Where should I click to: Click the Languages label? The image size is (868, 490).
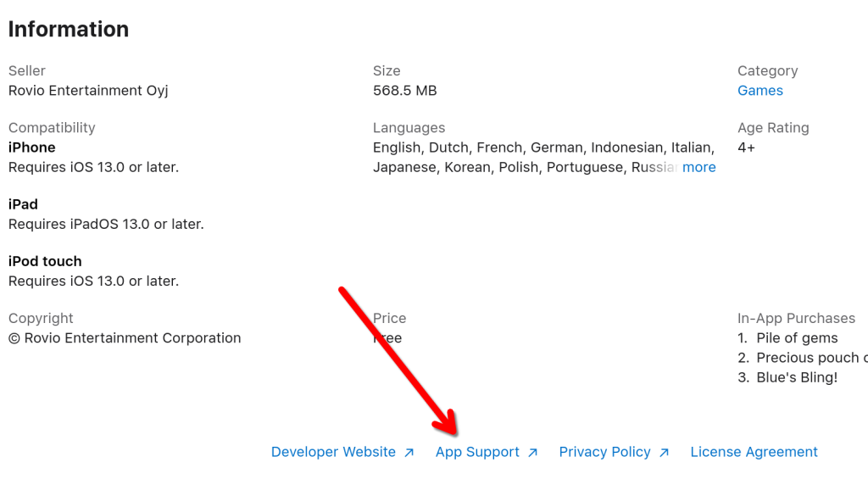(x=409, y=128)
